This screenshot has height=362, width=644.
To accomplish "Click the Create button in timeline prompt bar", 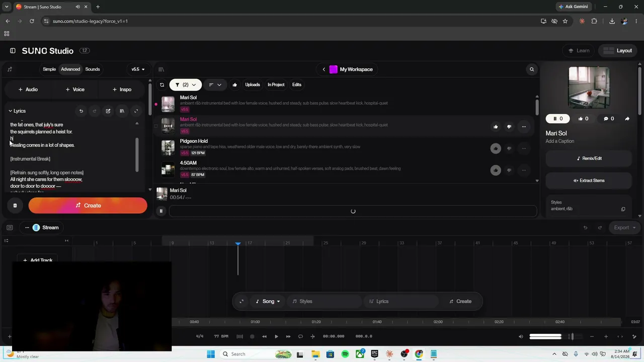I will click(460, 302).
